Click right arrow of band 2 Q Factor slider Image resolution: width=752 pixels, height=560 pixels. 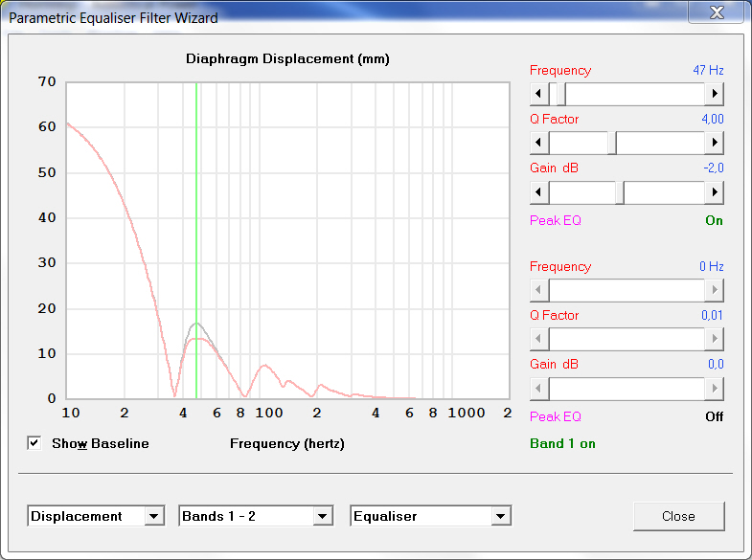coord(714,339)
